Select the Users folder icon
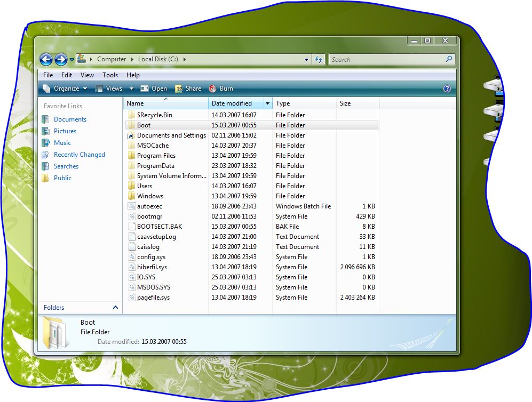Screen dimensions: 532x402 132,186
